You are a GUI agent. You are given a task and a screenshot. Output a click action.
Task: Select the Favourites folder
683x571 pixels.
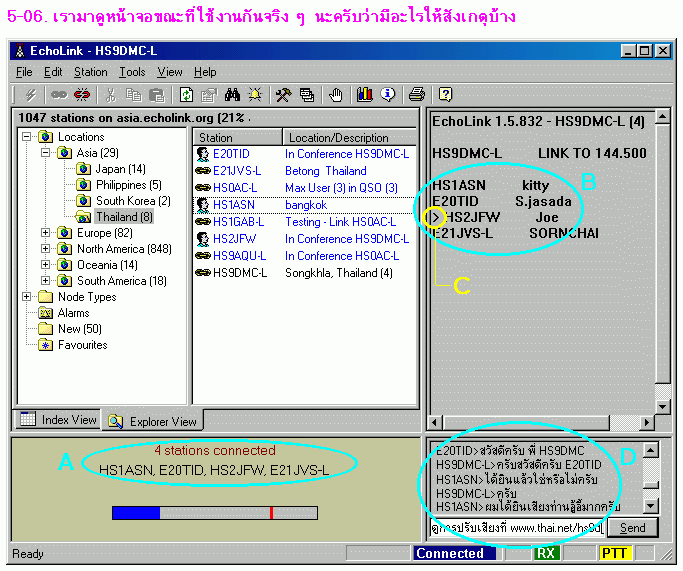(x=83, y=345)
